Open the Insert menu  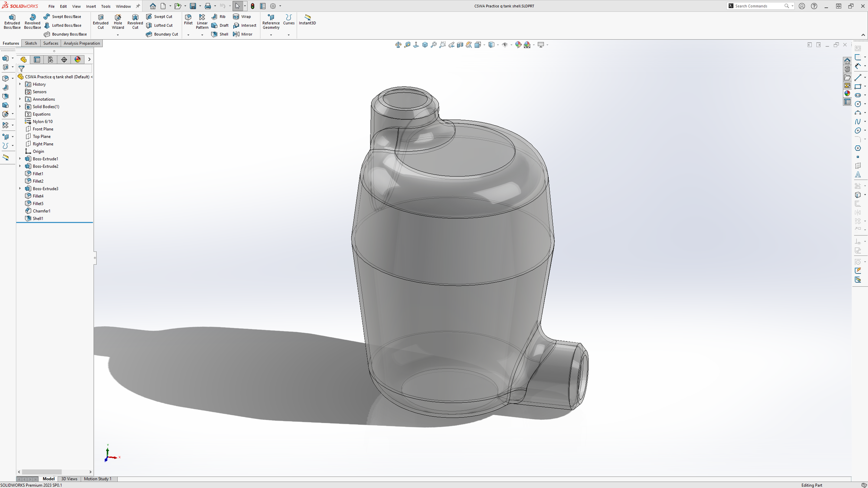pos(91,6)
